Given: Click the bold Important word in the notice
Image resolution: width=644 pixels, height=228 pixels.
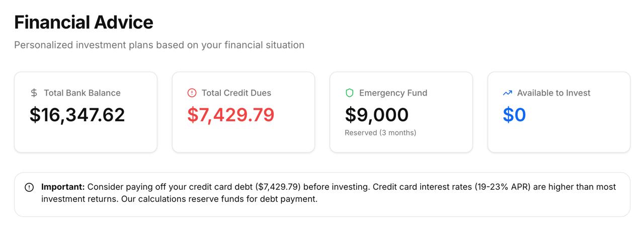Looking at the screenshot, I should 63,187.
